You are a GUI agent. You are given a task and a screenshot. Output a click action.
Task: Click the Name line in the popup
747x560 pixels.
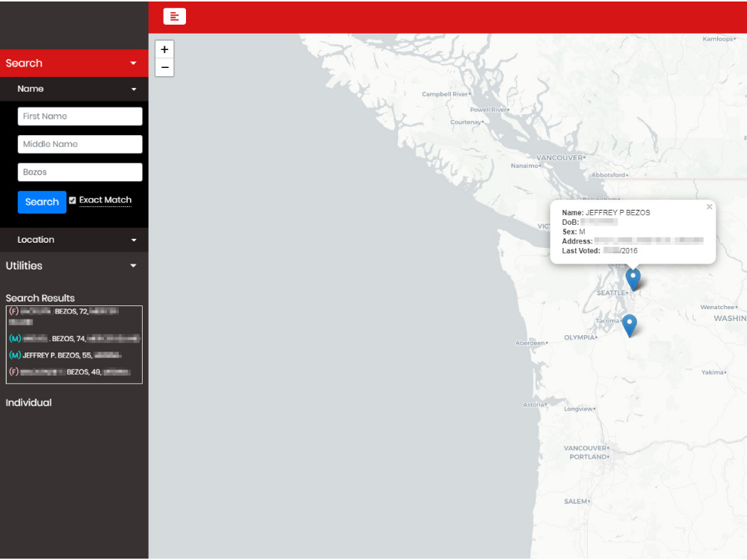[606, 213]
